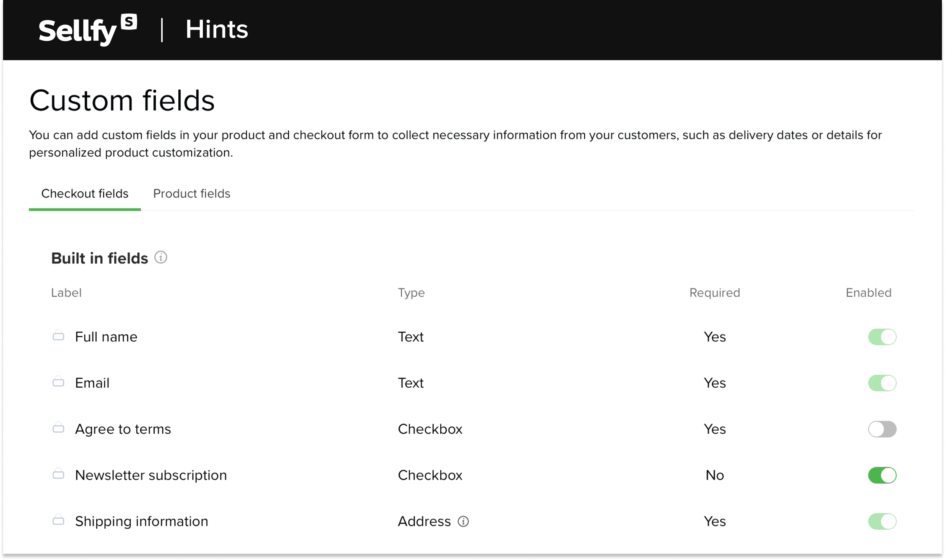945x560 pixels.
Task: Click the Sellfy logo
Action: click(x=87, y=30)
